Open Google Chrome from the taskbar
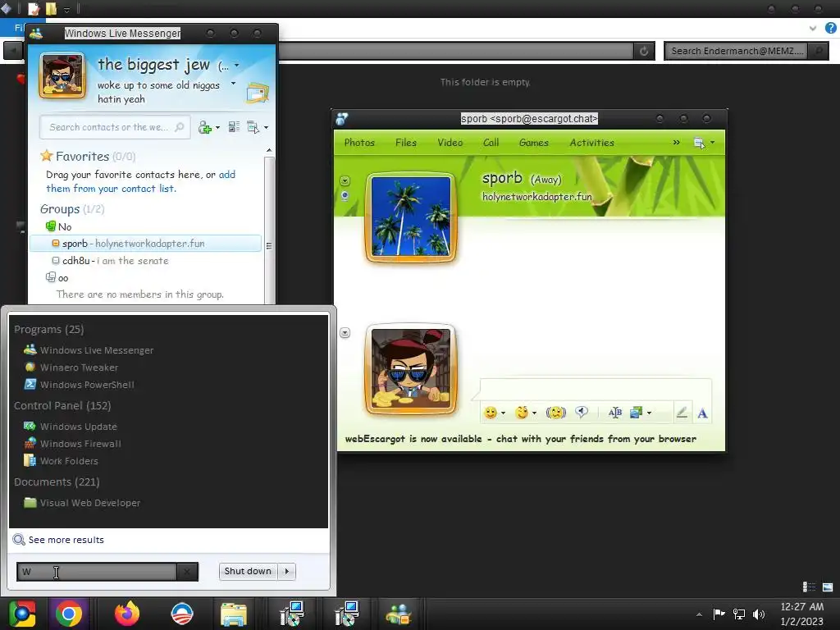Image resolution: width=840 pixels, height=630 pixels. (69, 614)
